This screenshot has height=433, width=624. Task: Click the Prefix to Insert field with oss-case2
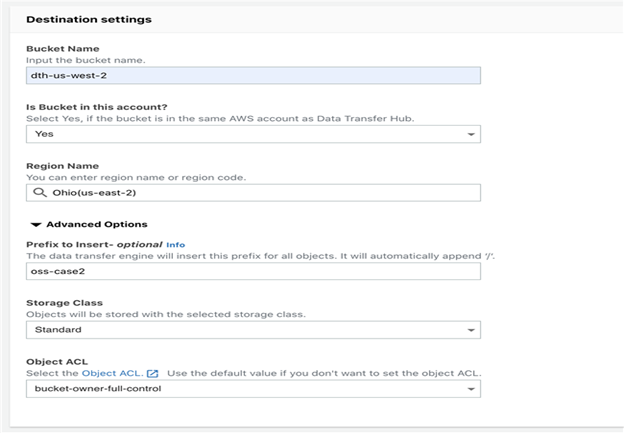(253, 271)
